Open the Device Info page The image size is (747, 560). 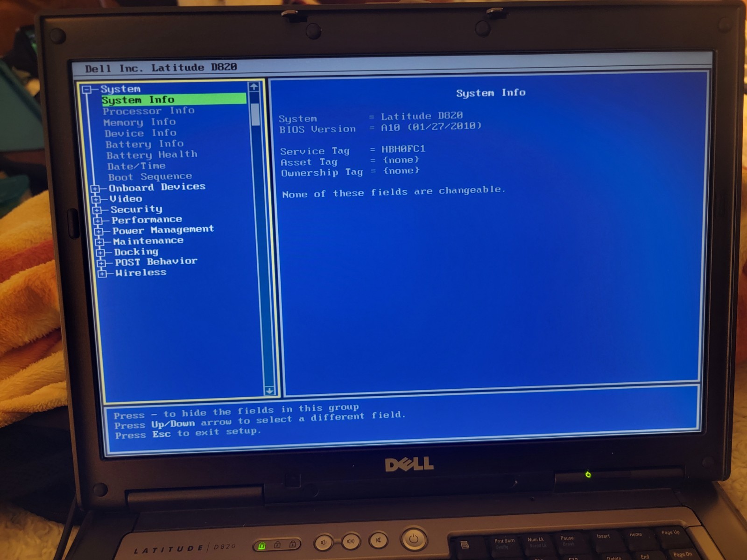click(141, 133)
